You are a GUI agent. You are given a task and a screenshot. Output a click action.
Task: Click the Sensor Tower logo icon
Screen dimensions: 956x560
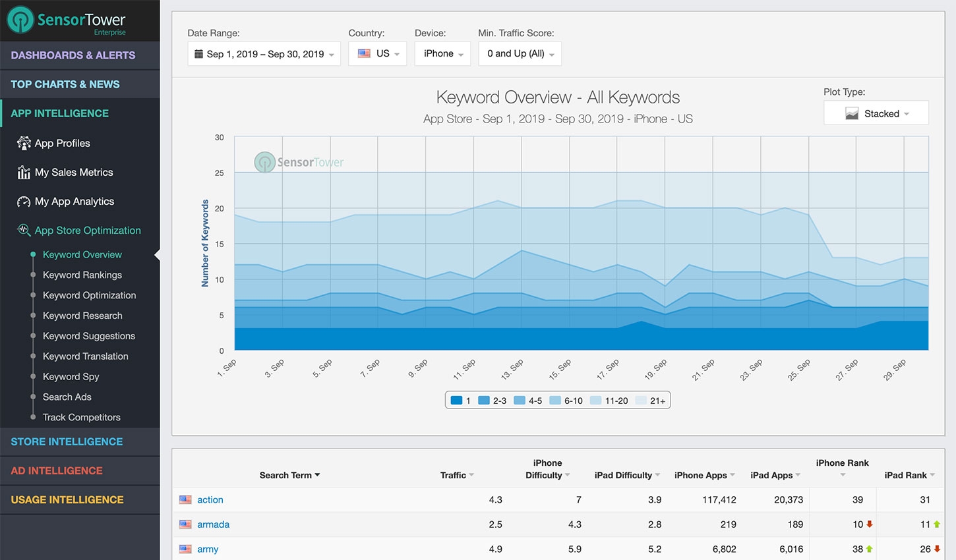coord(20,20)
